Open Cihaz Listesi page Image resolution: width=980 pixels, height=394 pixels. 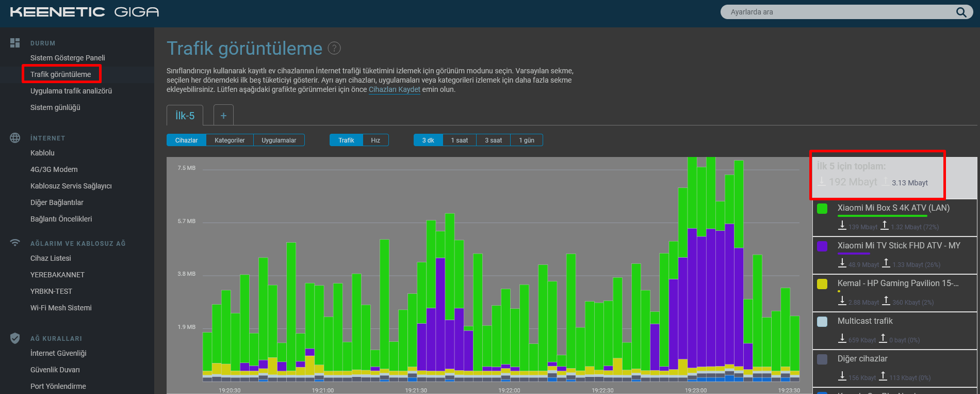tap(51, 258)
